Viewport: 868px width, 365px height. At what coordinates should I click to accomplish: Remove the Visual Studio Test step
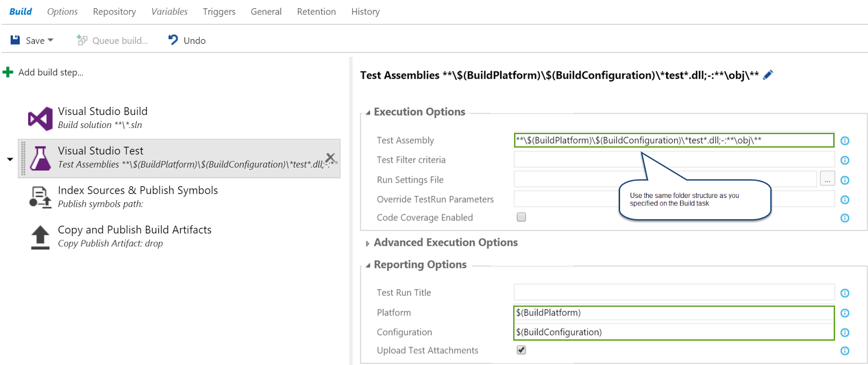pyautogui.click(x=330, y=158)
